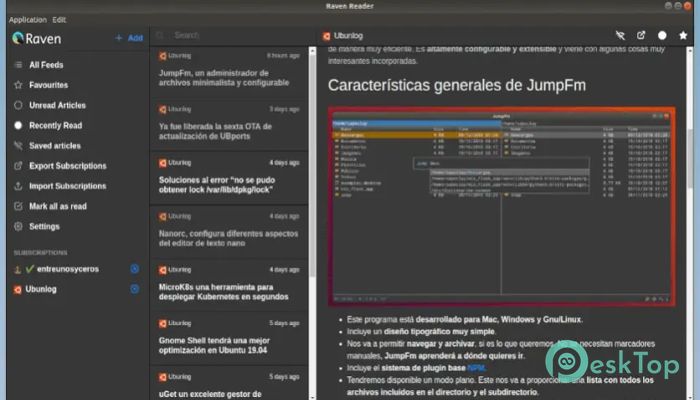Click the Ubunlog icon on the Gnome Shell article
Viewport: 700px width, 400px height.
(162, 324)
